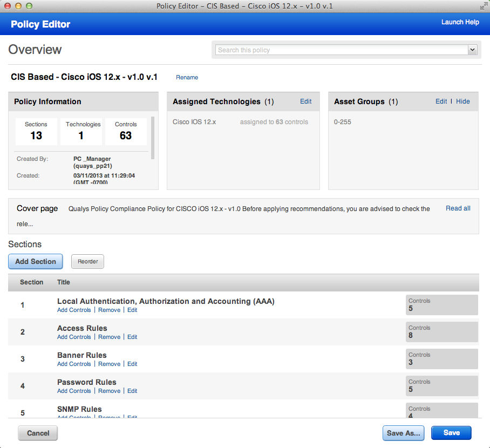Add Controls to Access Rules section
The image size is (490, 448).
coord(74,337)
